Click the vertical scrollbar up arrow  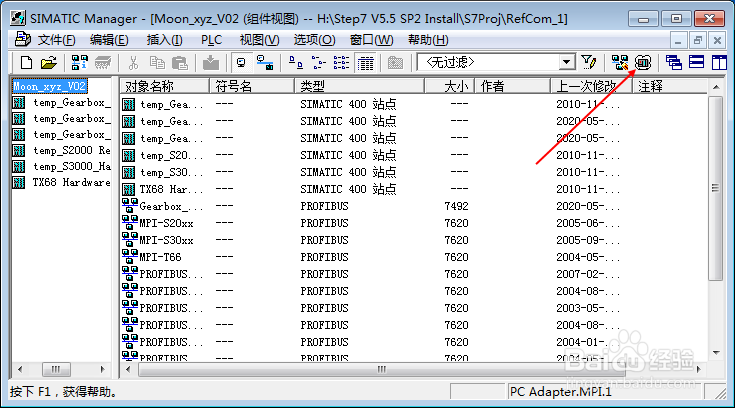[x=716, y=87]
